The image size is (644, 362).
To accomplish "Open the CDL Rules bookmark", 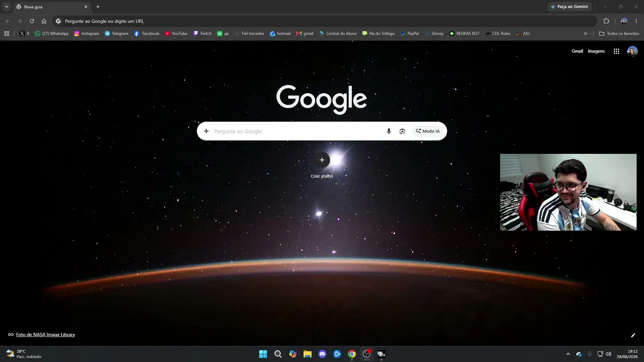I will click(x=498, y=34).
